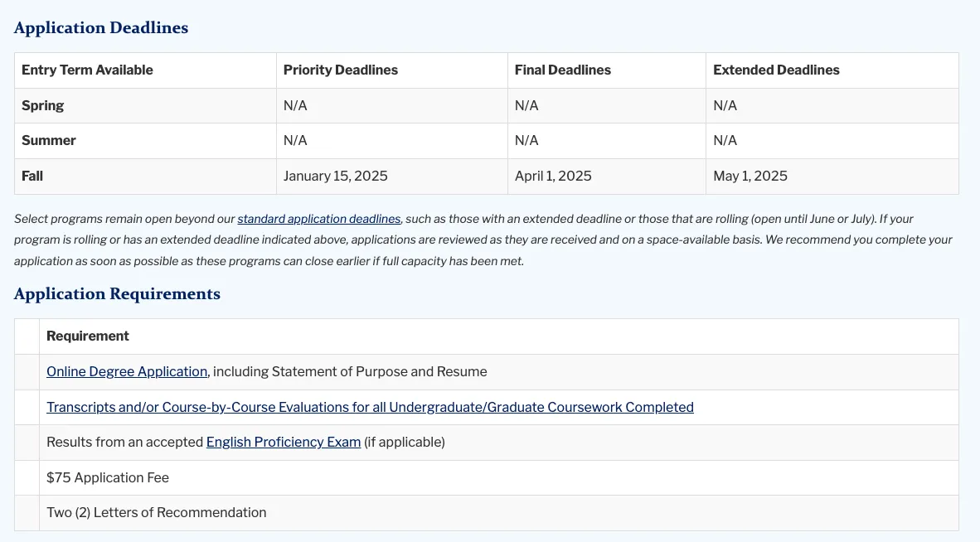
Task: Open the standard application deadlines link
Action: (x=318, y=220)
